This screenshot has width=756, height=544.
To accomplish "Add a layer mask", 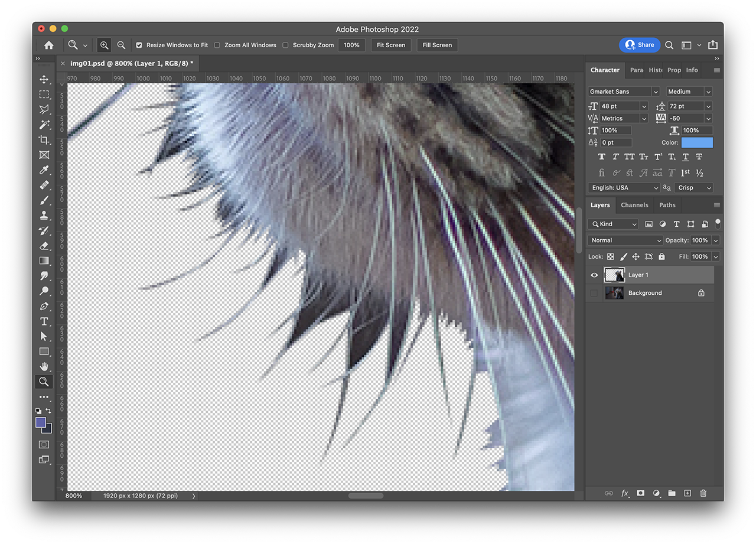I will pos(640,493).
